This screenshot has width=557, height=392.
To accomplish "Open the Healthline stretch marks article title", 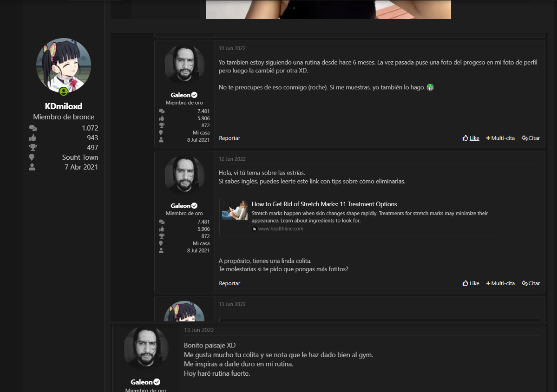I will [324, 204].
